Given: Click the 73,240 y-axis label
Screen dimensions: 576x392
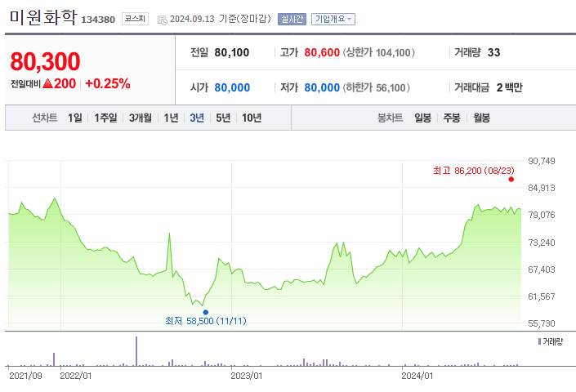Looking at the screenshot, I should coord(542,243).
